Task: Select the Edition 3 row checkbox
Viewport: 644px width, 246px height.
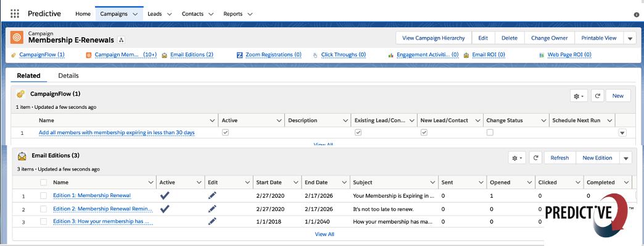Action: point(44,221)
